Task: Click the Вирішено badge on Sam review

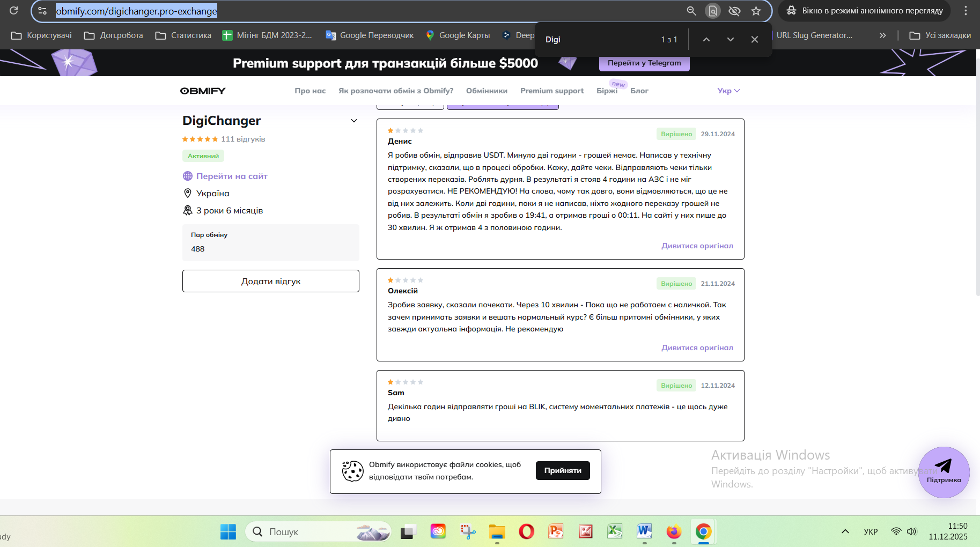Action: pyautogui.click(x=676, y=386)
